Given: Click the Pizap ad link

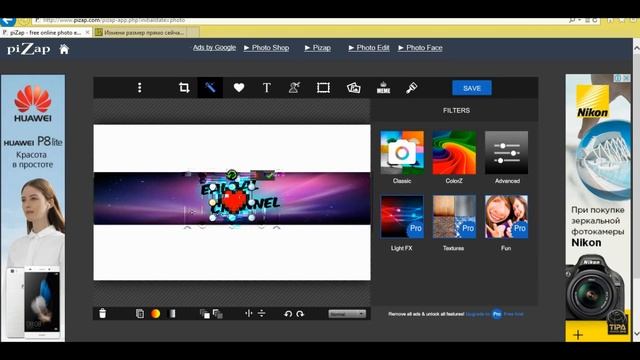Looking at the screenshot, I should 318,48.
